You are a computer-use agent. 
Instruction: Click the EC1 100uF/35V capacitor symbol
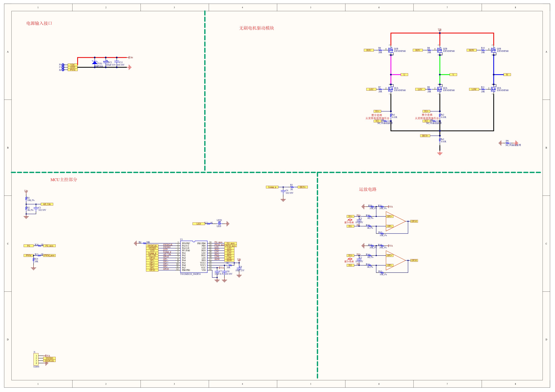pos(106,62)
